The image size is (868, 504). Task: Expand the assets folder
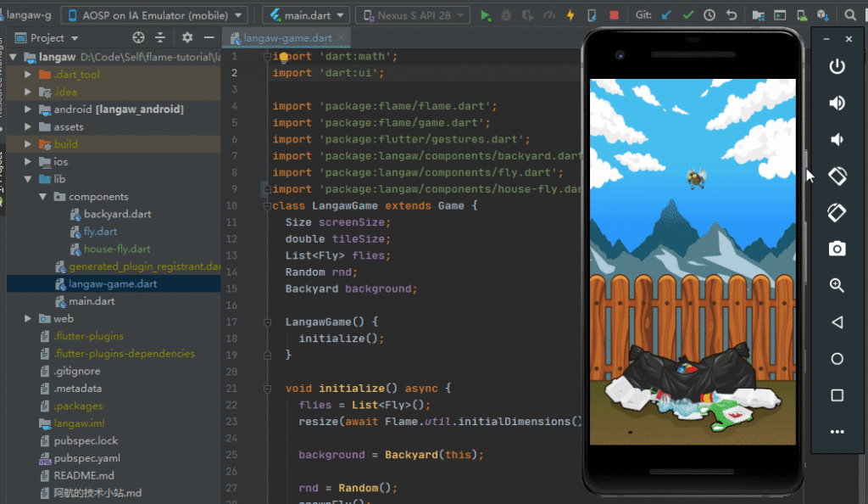pos(28,127)
